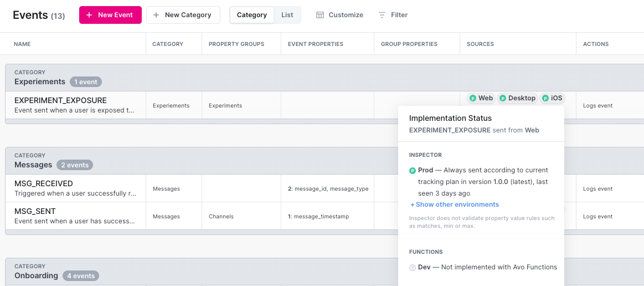Click the green Prod status icon
The height and width of the screenshot is (286, 644).
click(x=413, y=171)
